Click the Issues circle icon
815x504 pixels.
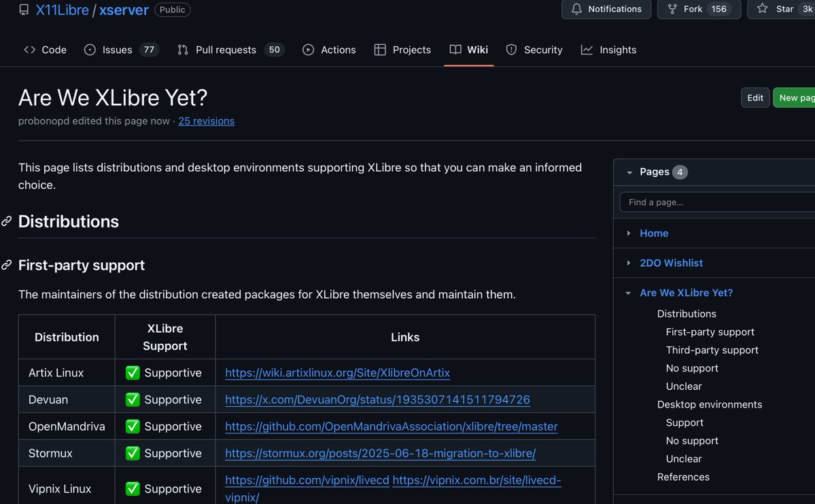(90, 50)
